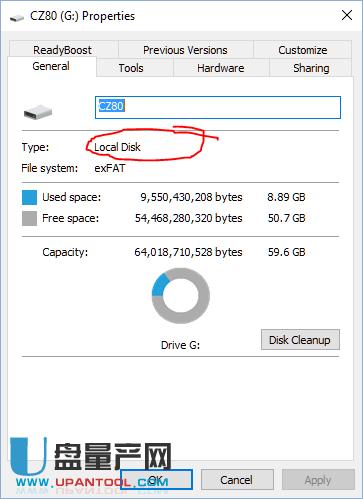Select the Customize tab
The height and width of the screenshot is (499, 363).
(x=303, y=50)
